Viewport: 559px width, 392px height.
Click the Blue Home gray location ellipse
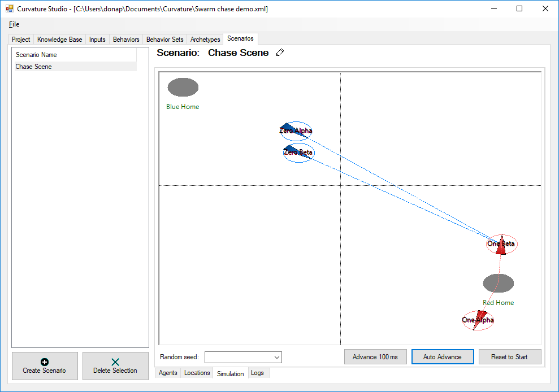coord(183,88)
